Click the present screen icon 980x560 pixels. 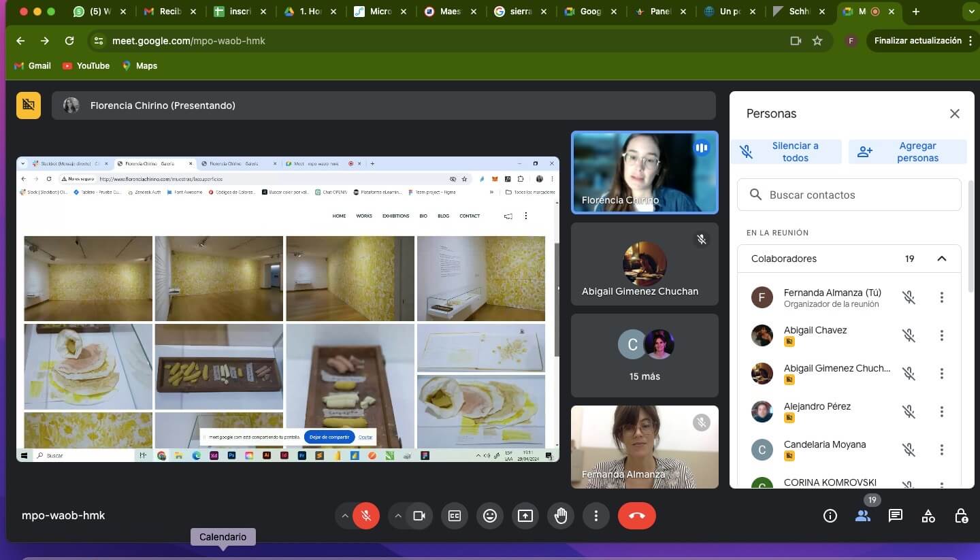(x=525, y=516)
